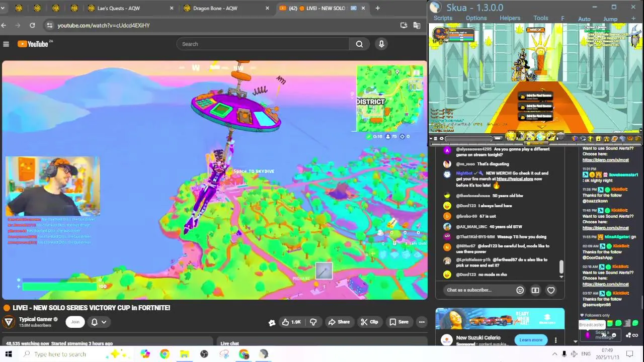
Task: Click the Typical Gamer channel avatar
Action: point(9,322)
